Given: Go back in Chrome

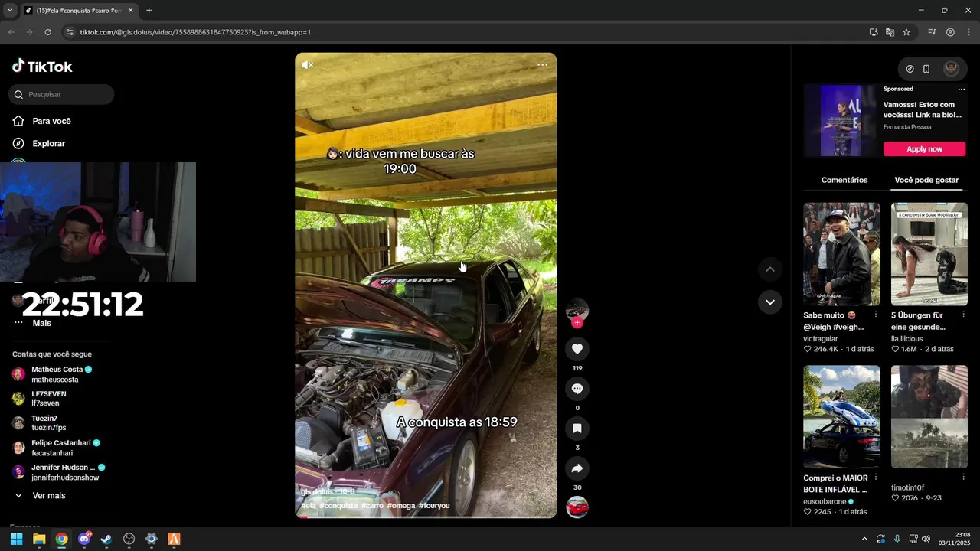Looking at the screenshot, I should 11,32.
